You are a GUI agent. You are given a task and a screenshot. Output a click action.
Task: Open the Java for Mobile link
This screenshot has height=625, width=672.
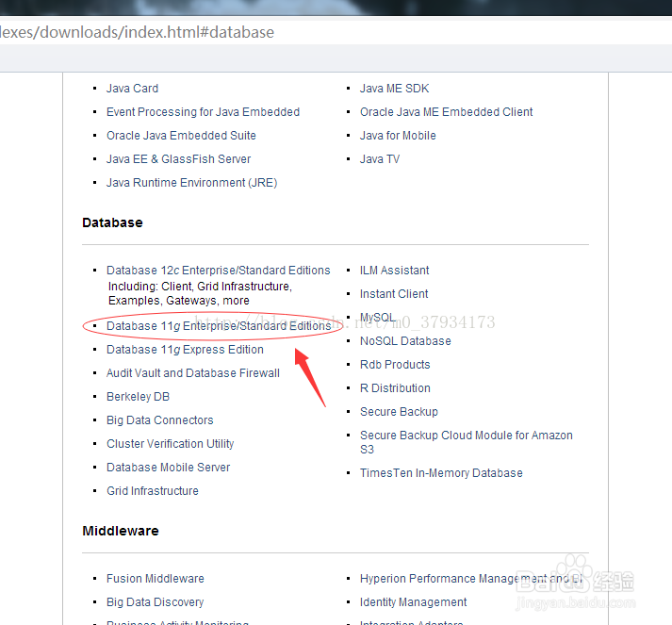398,136
